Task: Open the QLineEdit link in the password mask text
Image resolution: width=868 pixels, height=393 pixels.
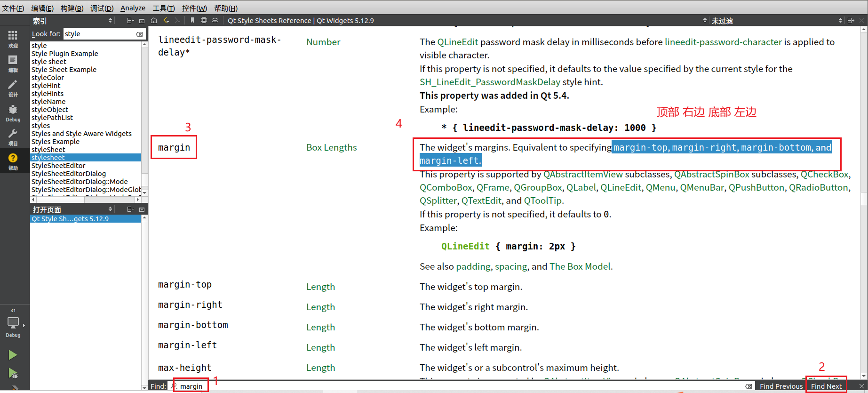Action: pos(458,42)
